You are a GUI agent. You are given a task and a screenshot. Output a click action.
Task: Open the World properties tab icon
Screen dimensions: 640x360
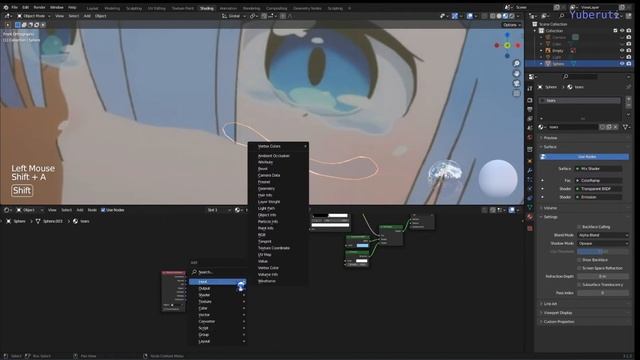(x=530, y=138)
